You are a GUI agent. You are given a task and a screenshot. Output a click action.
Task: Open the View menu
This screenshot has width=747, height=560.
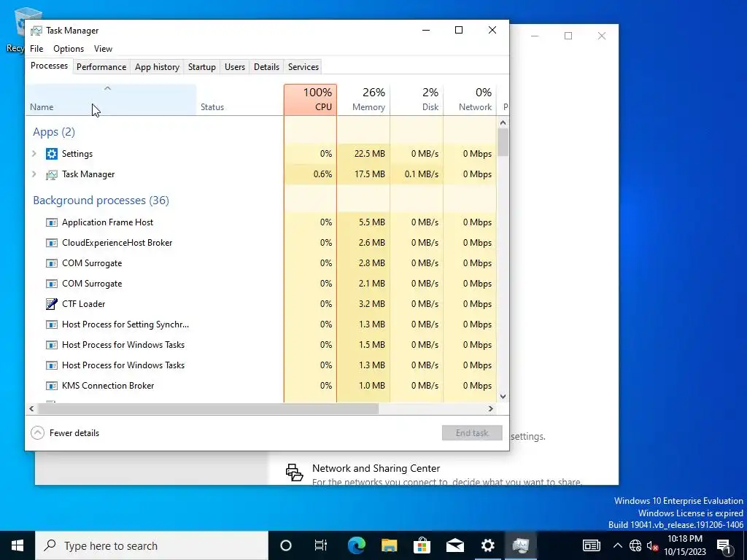coord(103,49)
